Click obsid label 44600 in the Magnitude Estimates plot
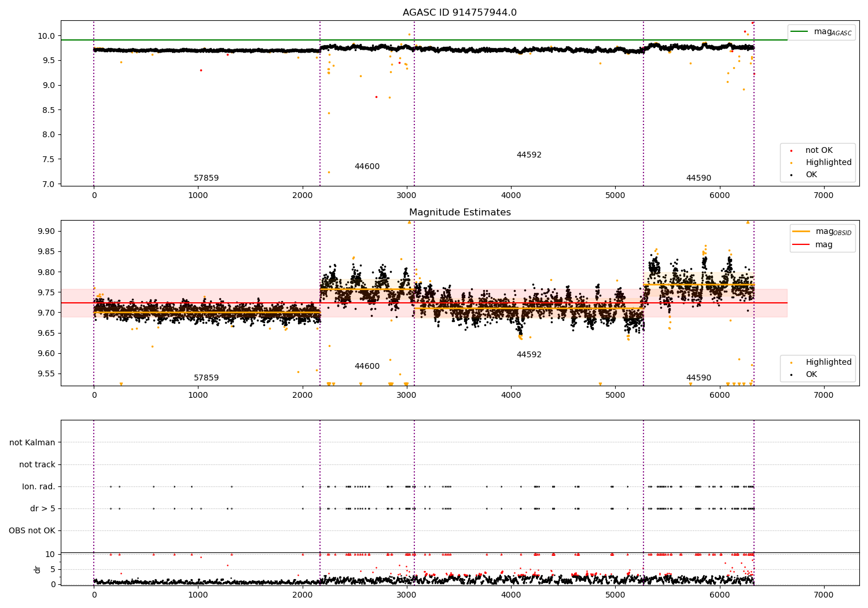Viewport: 868px width, 608px height. [367, 367]
